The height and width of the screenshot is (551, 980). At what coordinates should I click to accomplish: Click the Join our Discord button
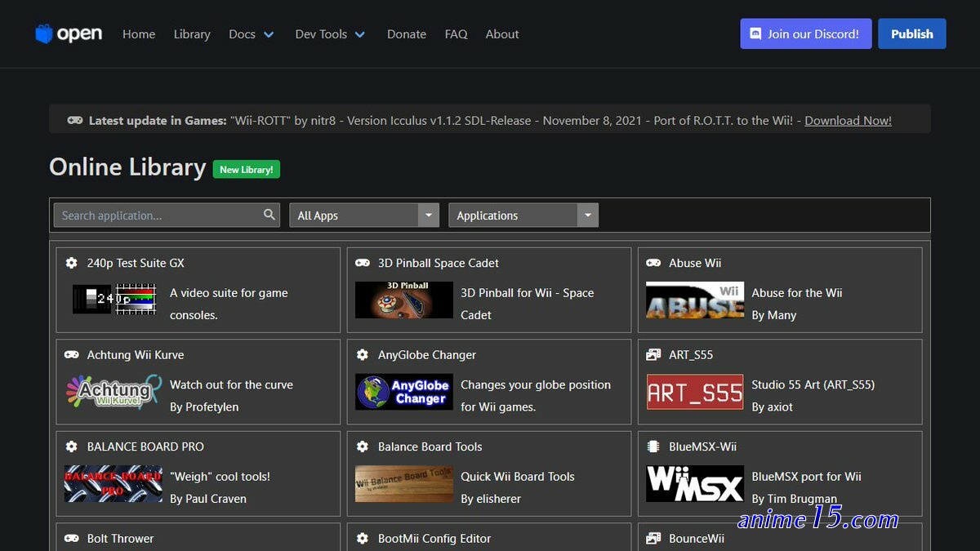[x=806, y=33]
